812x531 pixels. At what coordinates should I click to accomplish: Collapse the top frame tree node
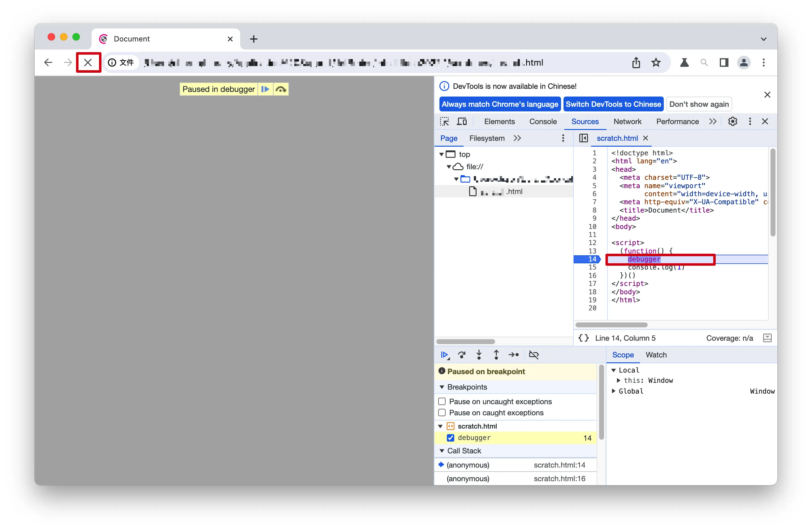441,154
